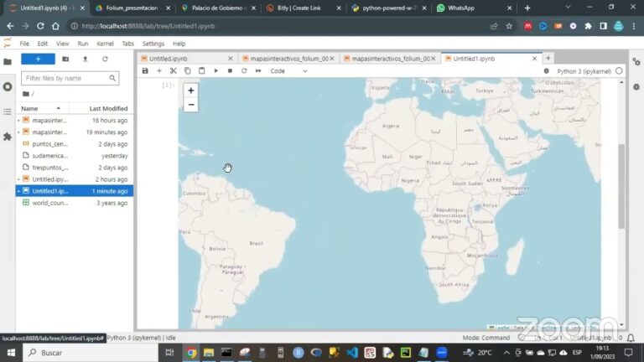Image resolution: width=644 pixels, height=362 pixels.
Task: Upload files icon in file browser
Action: (x=86, y=59)
